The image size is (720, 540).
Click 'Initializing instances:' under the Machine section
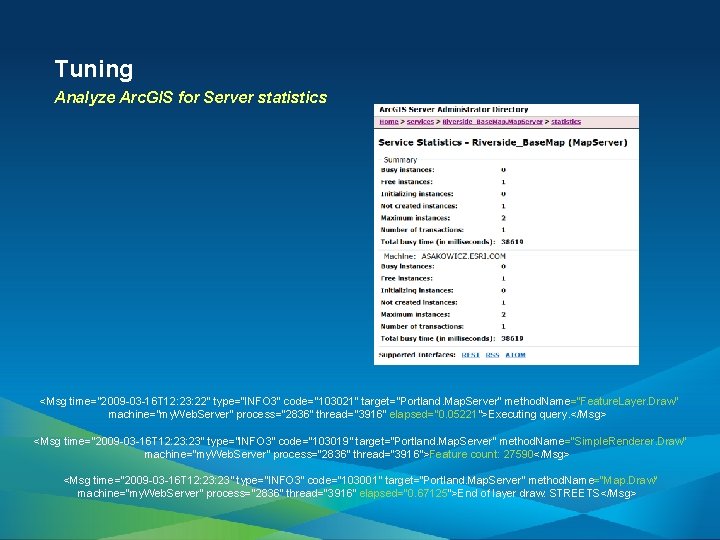(417, 290)
